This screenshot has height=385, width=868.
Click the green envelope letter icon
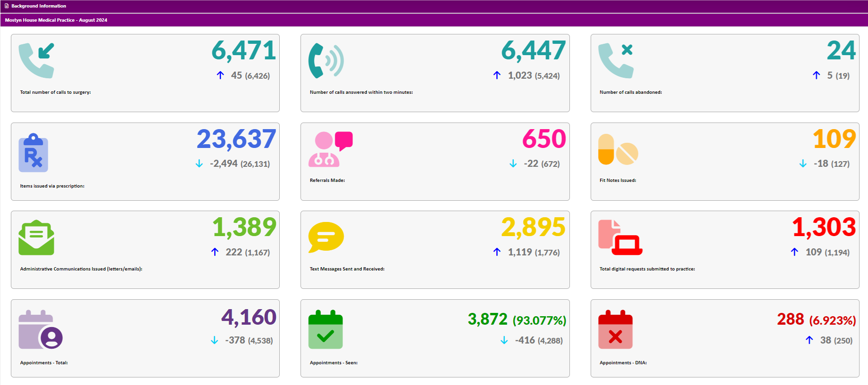[x=36, y=238]
